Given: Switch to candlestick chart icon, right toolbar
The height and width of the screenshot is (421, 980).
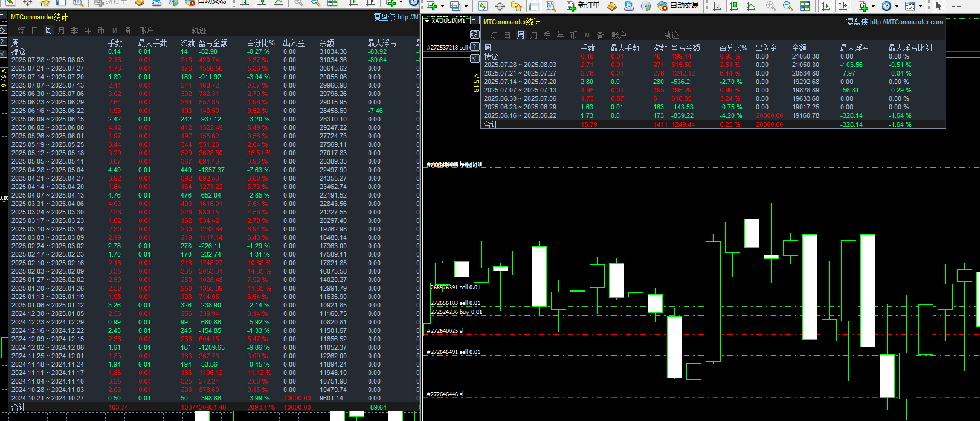Looking at the screenshot, I should click(734, 6).
